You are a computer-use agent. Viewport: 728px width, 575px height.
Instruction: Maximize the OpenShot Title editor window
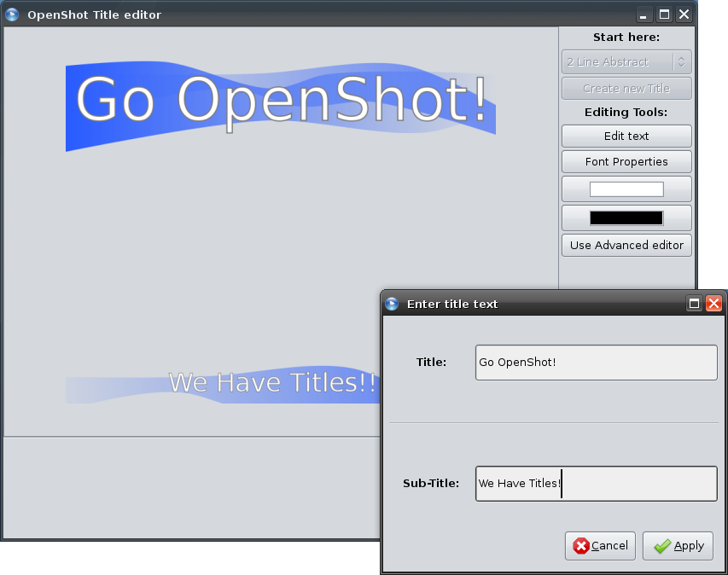664,15
